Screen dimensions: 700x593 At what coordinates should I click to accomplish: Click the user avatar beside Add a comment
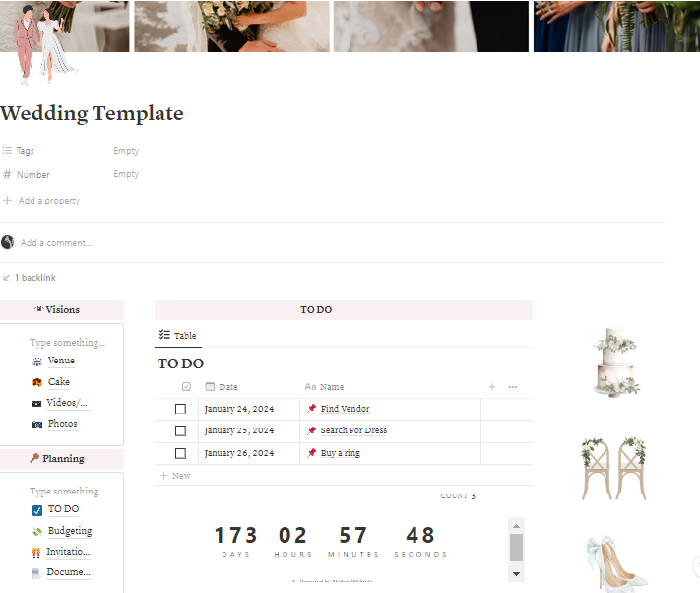[x=7, y=242]
